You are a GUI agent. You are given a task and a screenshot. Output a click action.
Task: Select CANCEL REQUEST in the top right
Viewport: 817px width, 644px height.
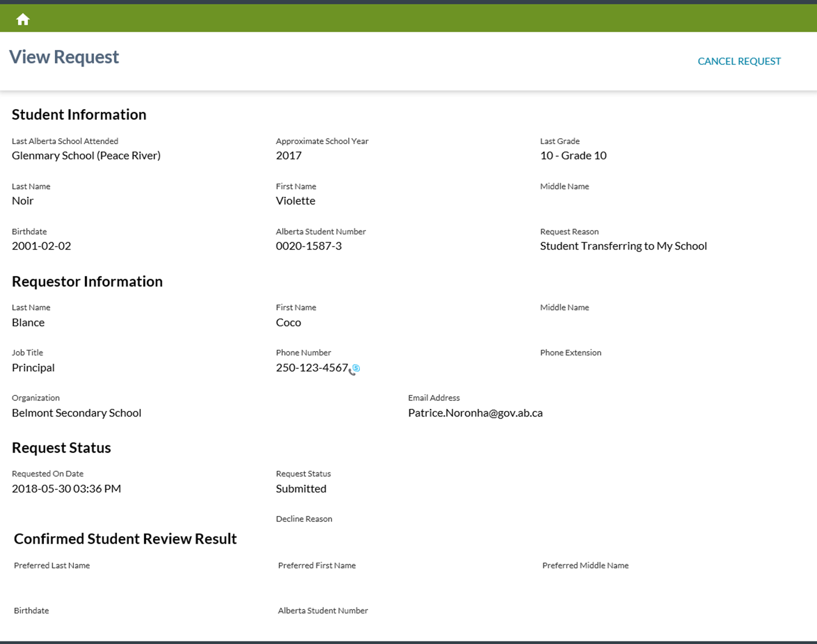point(739,61)
